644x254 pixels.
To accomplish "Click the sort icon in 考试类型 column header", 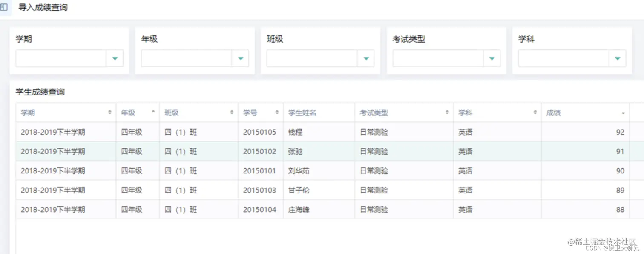I will pyautogui.click(x=447, y=113).
